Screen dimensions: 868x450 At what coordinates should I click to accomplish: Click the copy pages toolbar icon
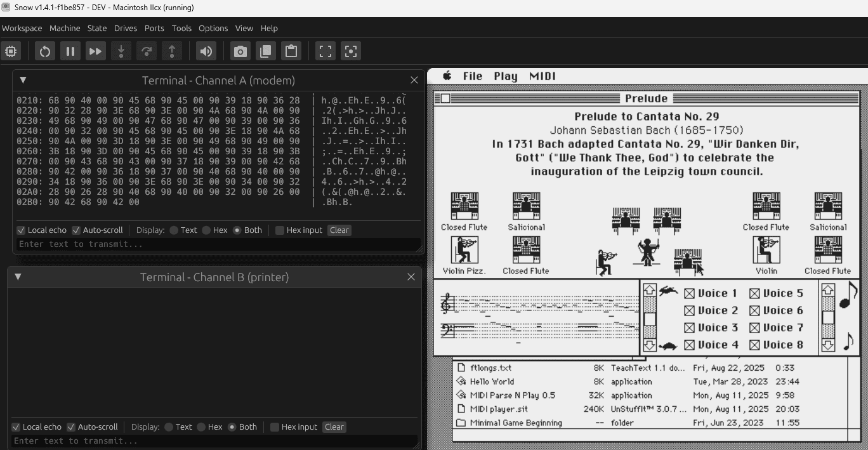[265, 51]
